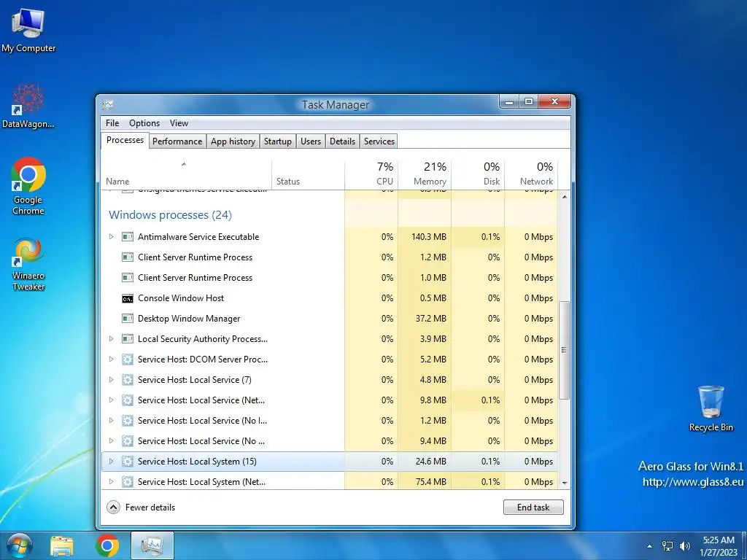The width and height of the screenshot is (747, 560).
Task: Click the scrollbar down arrow
Action: (x=565, y=483)
